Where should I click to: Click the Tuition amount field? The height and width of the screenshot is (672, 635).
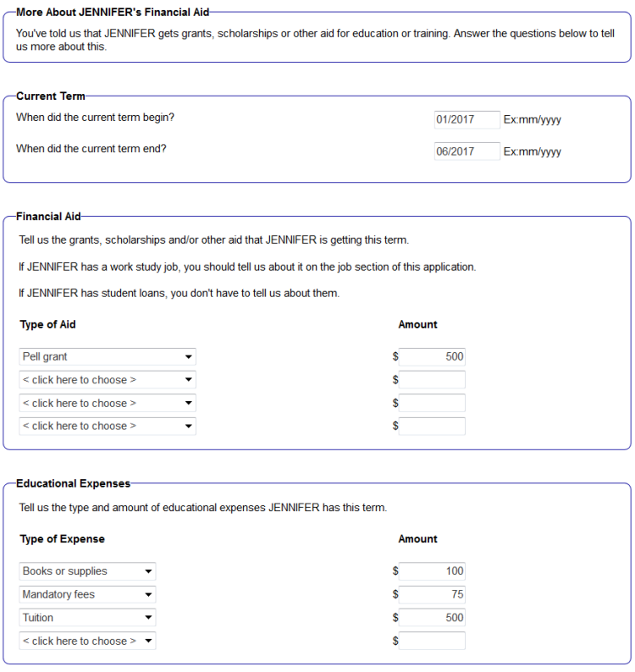[432, 618]
